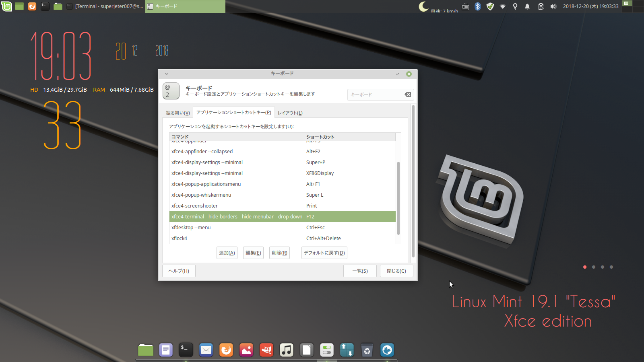Open Firefox from the dock
This screenshot has width=644, height=362.
pos(226,350)
